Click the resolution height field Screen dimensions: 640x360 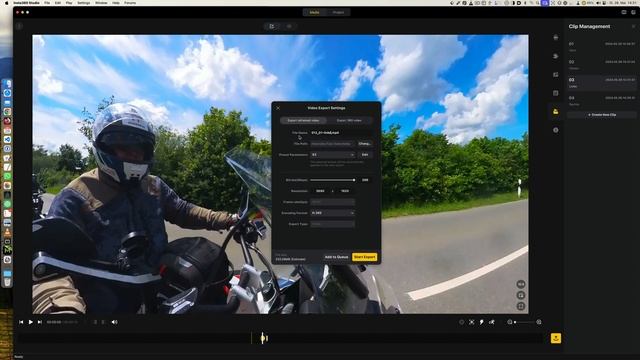pos(345,191)
